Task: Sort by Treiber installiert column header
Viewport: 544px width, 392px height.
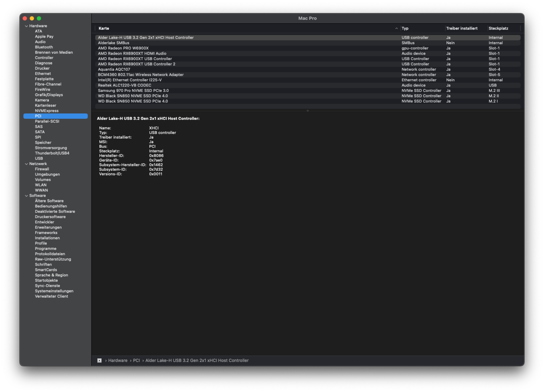Action: [x=462, y=28]
